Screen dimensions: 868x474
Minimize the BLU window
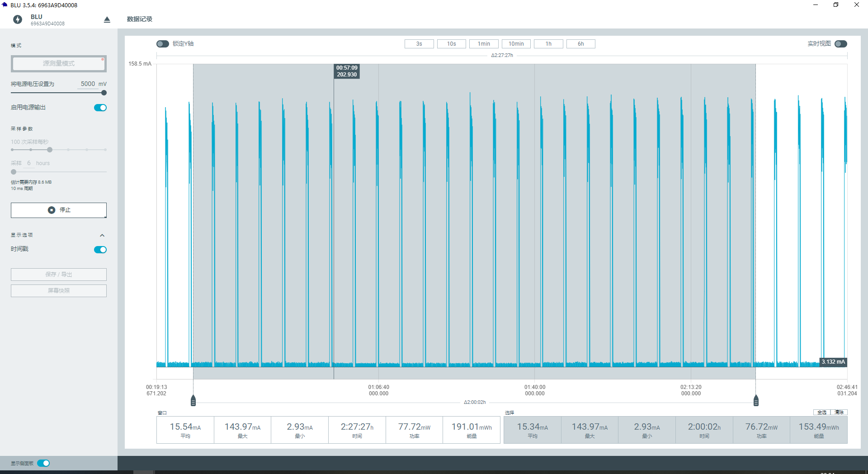coord(815,5)
